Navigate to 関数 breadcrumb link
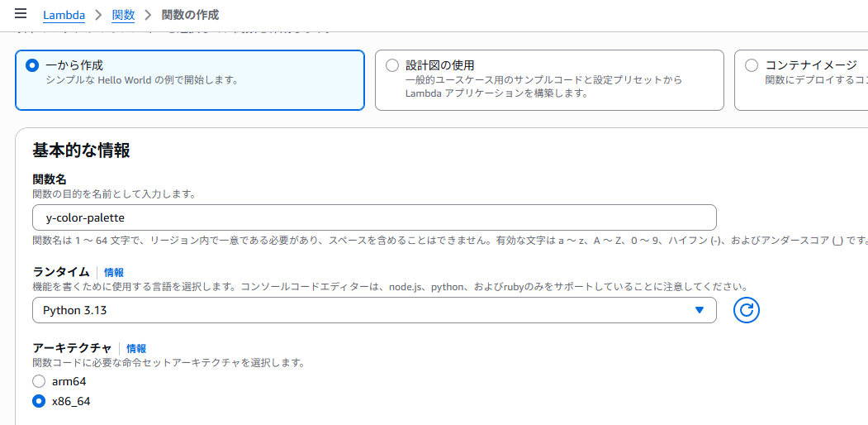Image resolution: width=868 pixels, height=425 pixels. [122, 15]
